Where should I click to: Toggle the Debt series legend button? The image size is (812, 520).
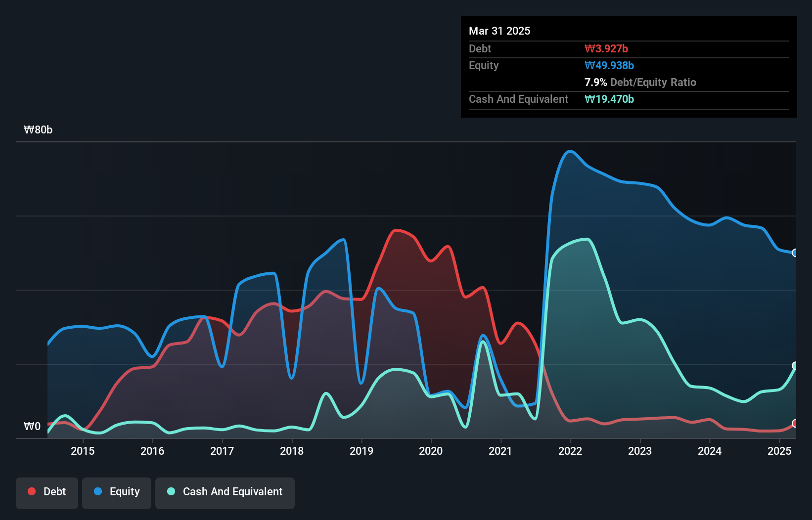coord(47,493)
